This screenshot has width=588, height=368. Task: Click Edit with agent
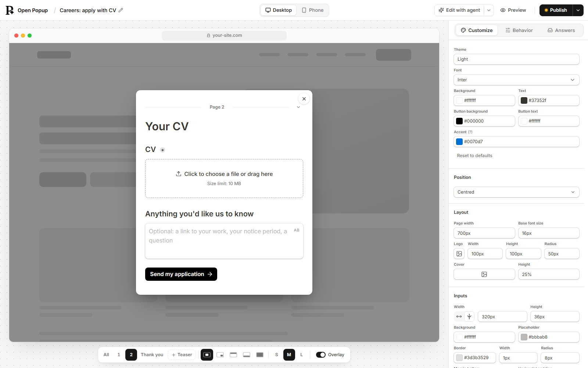coord(459,10)
